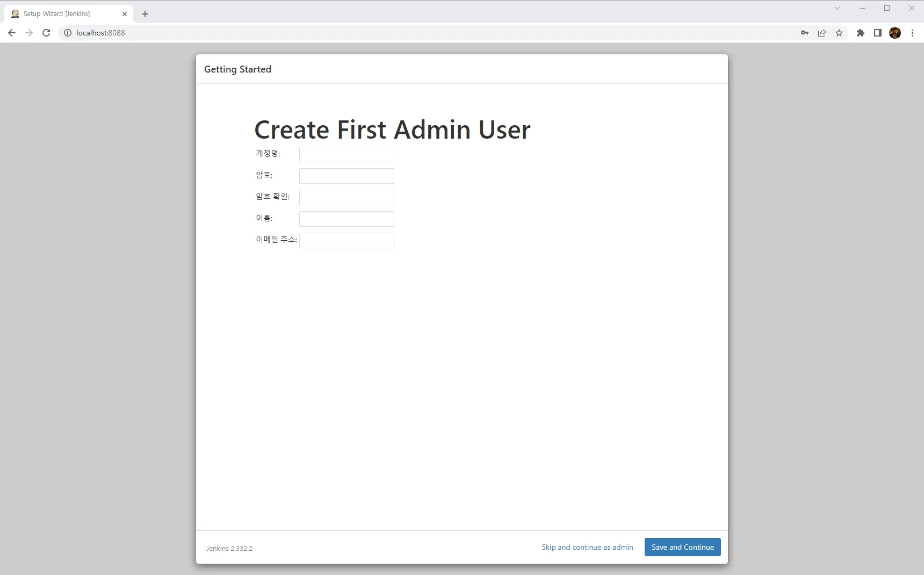Click the 암호 확인 confirm field
Viewport: 924px width, 575px height.
point(346,198)
